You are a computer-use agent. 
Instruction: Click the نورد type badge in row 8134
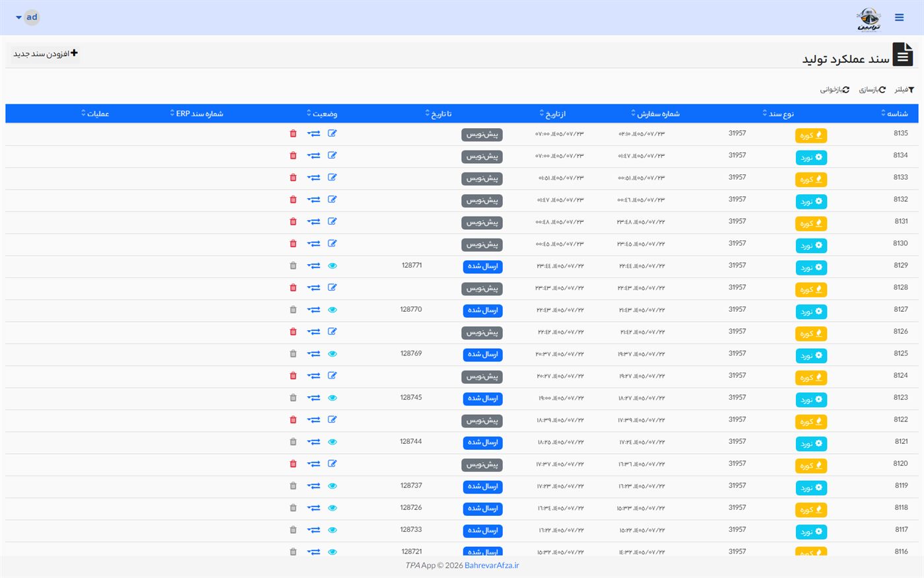(811, 157)
